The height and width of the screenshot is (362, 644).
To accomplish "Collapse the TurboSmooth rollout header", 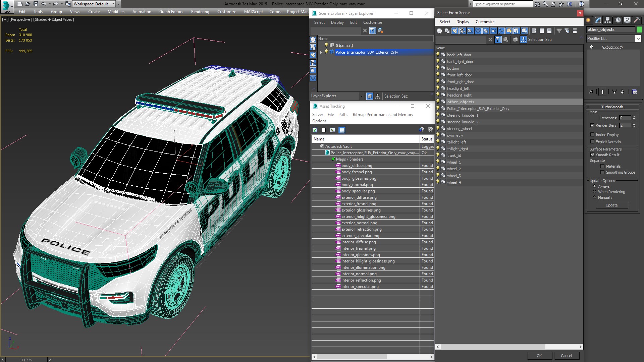I will (612, 107).
